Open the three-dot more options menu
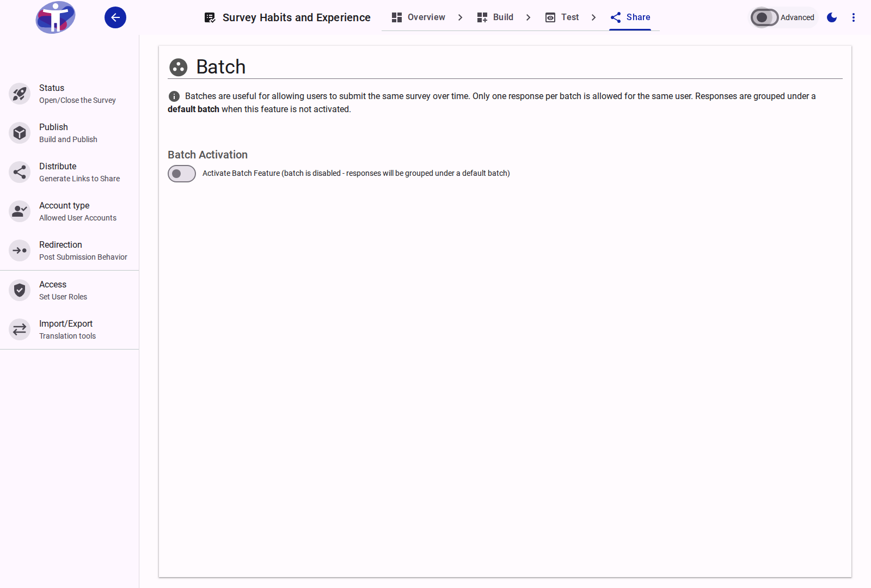This screenshot has width=871, height=588. (x=854, y=17)
